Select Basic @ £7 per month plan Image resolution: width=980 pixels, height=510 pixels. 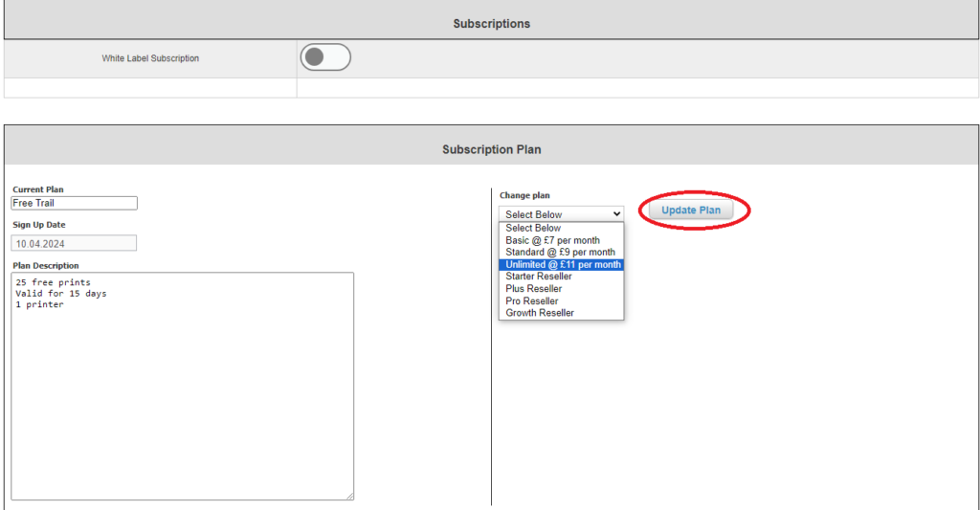(x=552, y=240)
